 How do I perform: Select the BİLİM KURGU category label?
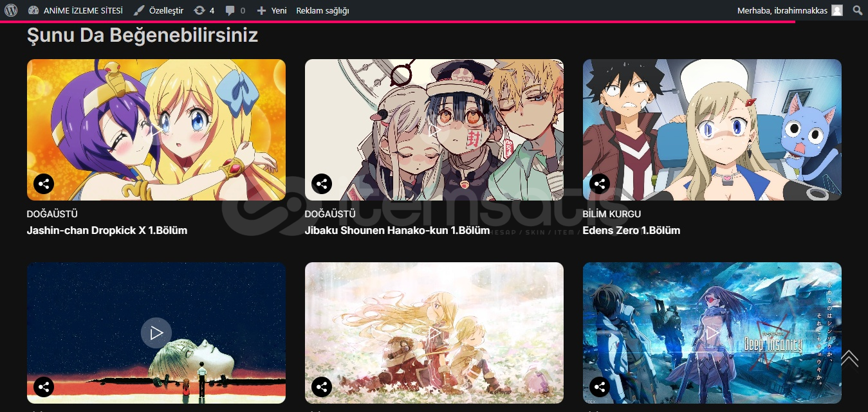[x=612, y=214]
